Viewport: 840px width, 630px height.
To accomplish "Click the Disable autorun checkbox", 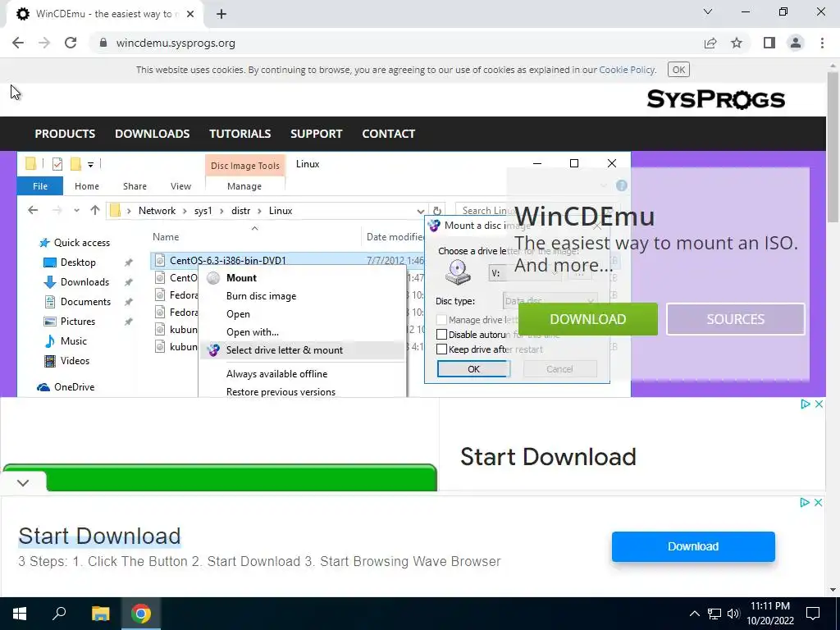I will point(441,335).
